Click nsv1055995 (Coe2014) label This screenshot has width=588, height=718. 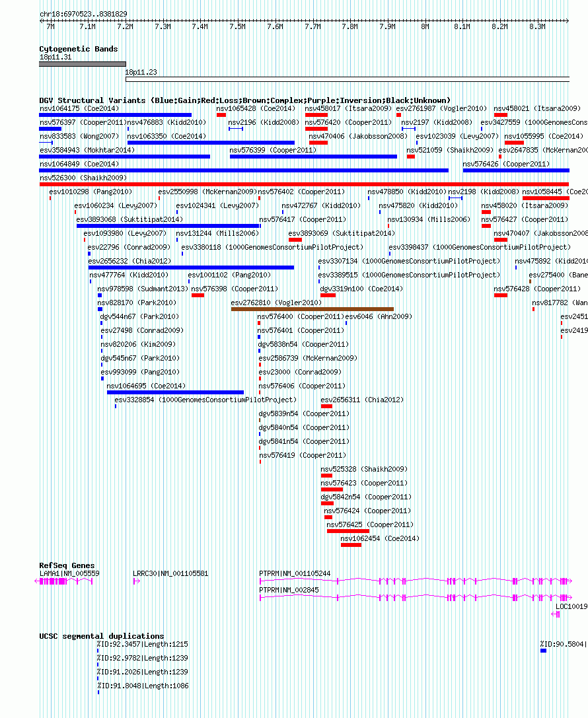(544, 136)
